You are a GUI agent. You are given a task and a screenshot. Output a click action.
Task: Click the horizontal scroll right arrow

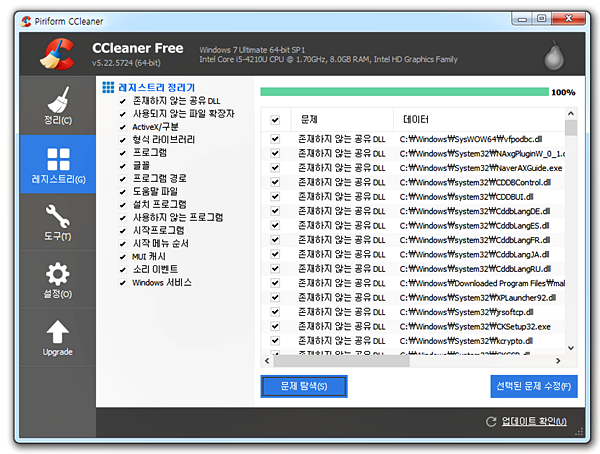[558, 361]
